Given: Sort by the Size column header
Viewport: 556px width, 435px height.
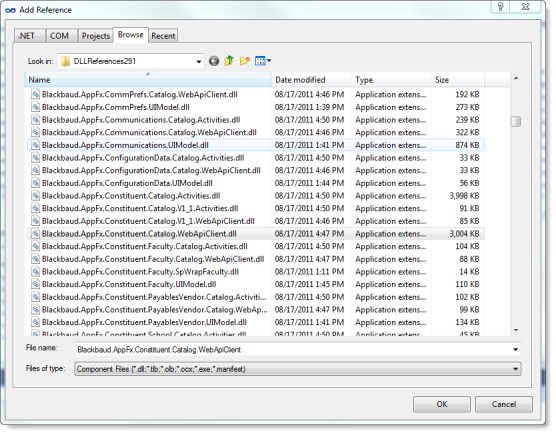Looking at the screenshot, I should point(458,80).
